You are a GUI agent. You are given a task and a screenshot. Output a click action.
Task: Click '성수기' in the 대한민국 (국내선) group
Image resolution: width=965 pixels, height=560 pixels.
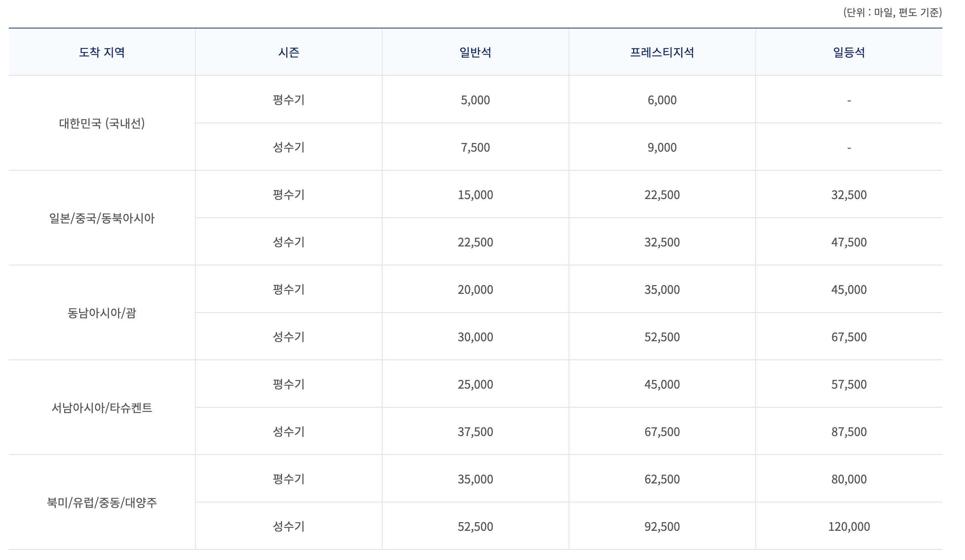[290, 147]
